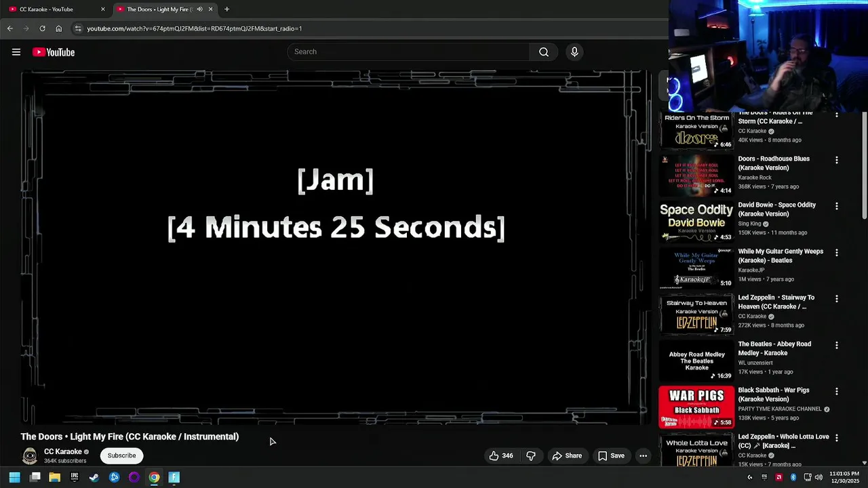Open CC Karaoke channel avatar
The height and width of the screenshot is (488, 868).
[x=30, y=456]
